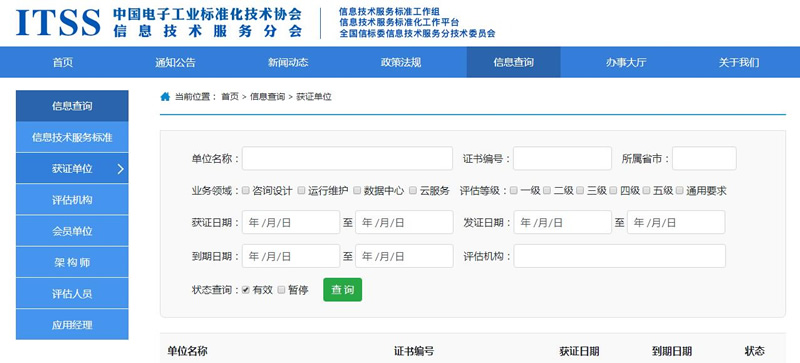Click the chevron arrow on 获证单位 sidebar item
800x363 pixels.
pos(120,169)
